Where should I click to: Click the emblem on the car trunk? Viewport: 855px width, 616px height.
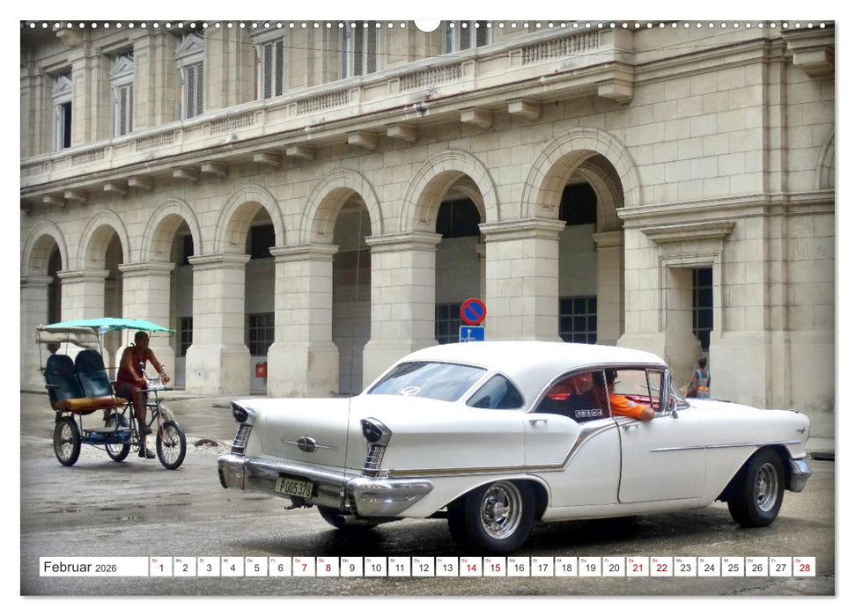(306, 444)
